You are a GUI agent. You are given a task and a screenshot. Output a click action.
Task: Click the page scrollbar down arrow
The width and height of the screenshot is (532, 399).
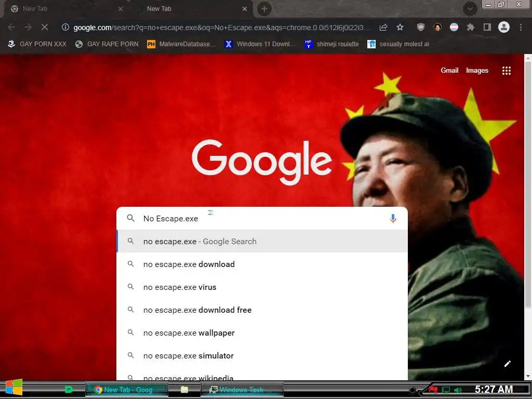[528, 376]
